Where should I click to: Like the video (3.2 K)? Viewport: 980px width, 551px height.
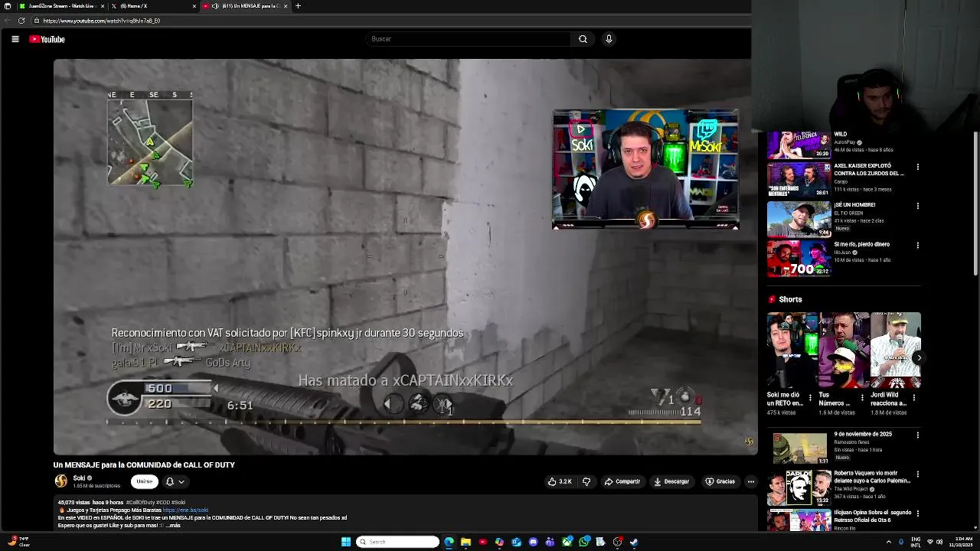click(x=560, y=481)
